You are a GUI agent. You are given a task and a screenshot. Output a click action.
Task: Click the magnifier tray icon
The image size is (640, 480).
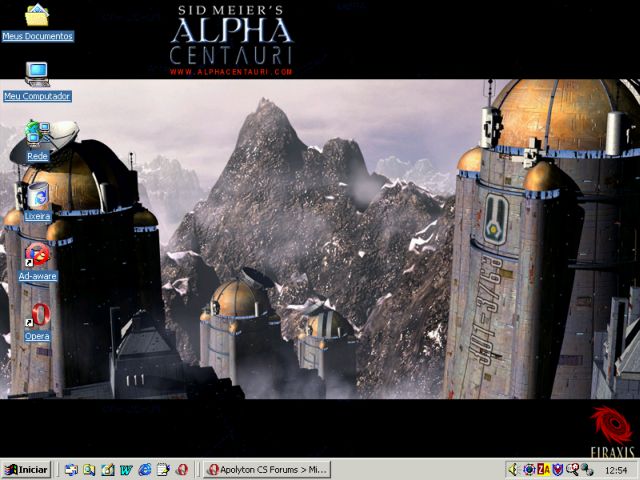coord(572,470)
